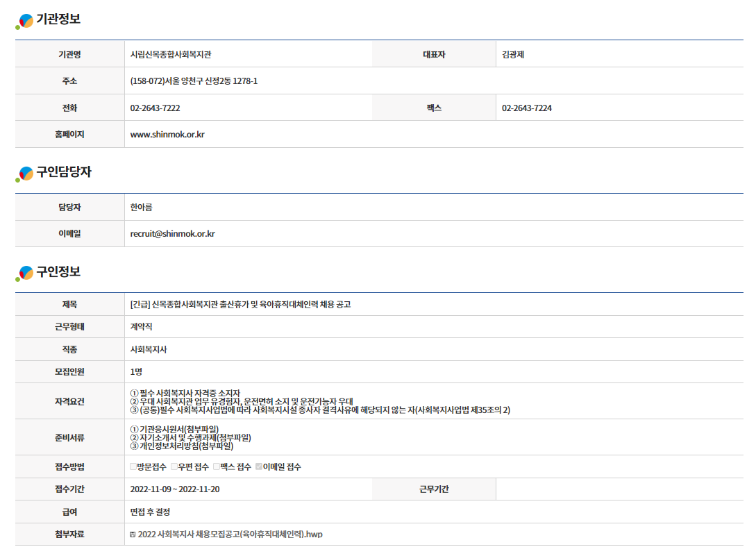Click the 기관명 header cell
Viewport: 756px width, 547px height.
(70, 54)
